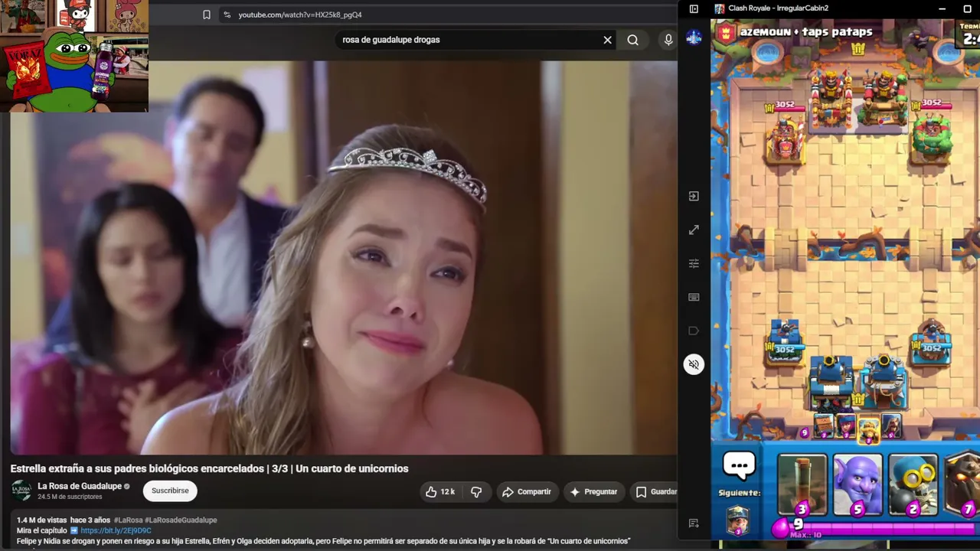Screen dimensions: 980x551
Task: Open the Preguntar AI button
Action: click(594, 492)
